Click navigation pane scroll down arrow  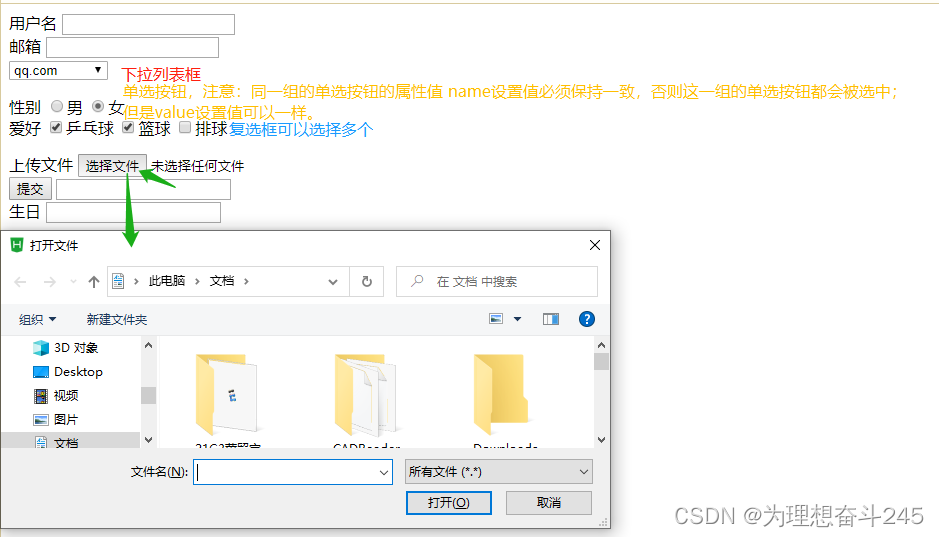[x=149, y=440]
